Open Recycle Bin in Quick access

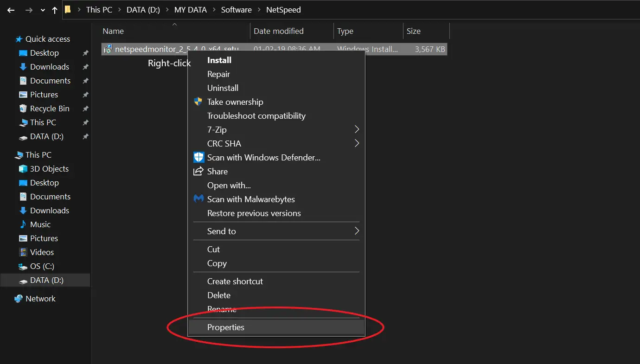coord(50,109)
